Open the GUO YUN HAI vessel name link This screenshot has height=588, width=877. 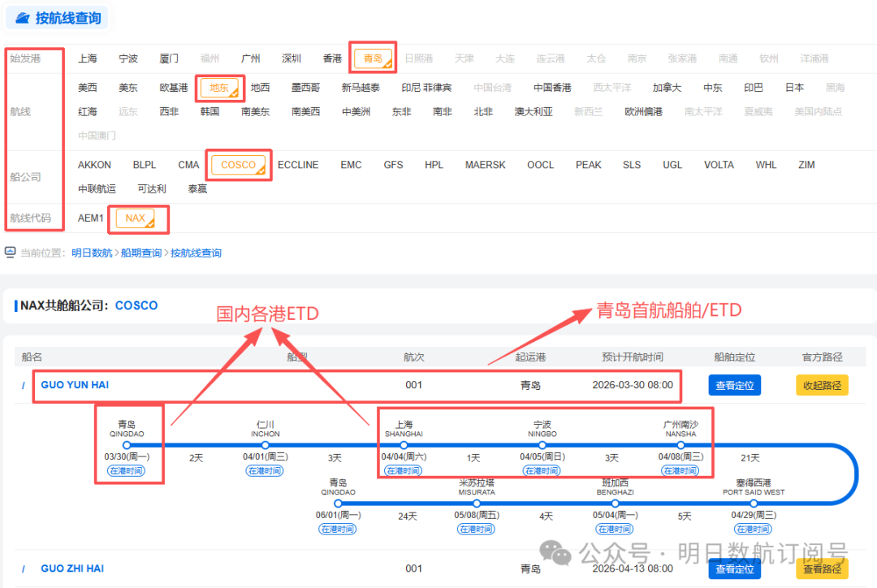point(75,385)
